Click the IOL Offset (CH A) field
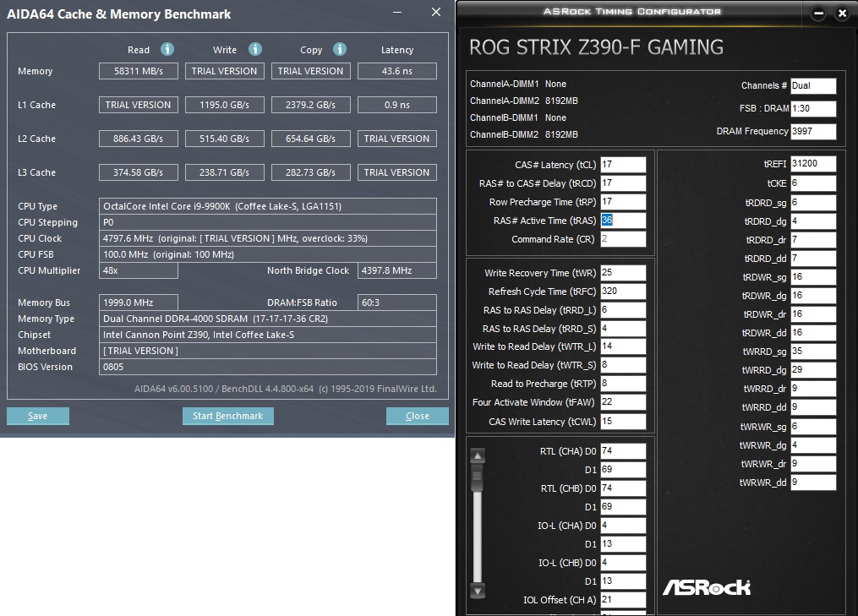858x616 pixels. pos(623,600)
